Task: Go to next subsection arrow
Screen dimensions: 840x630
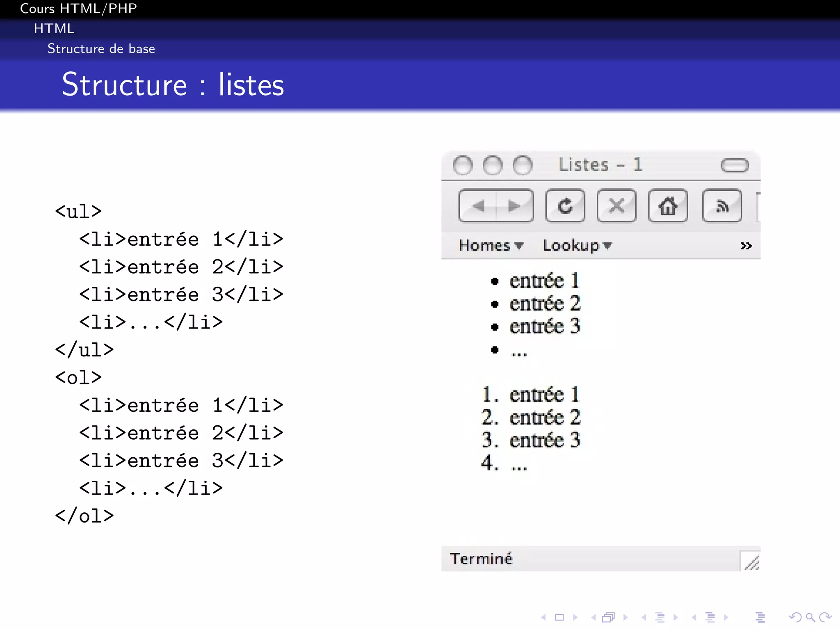Action: 676,617
